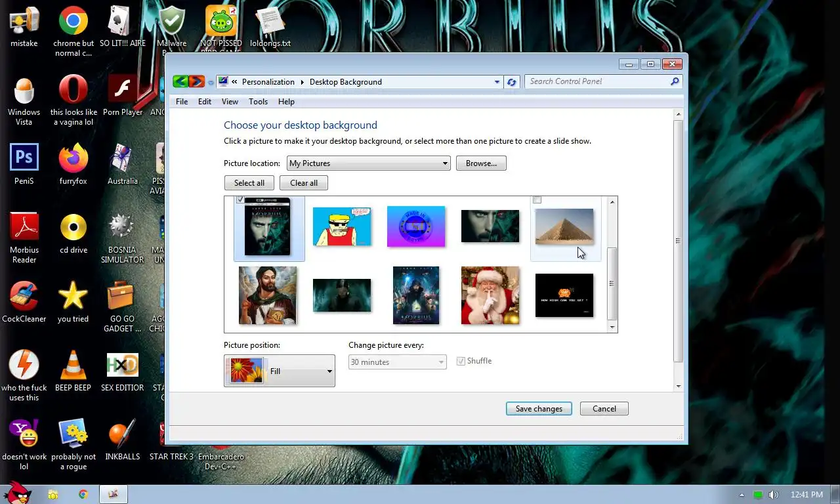Open the 30 minutes interval dropdown
Screen dimensions: 840x504
click(x=398, y=362)
